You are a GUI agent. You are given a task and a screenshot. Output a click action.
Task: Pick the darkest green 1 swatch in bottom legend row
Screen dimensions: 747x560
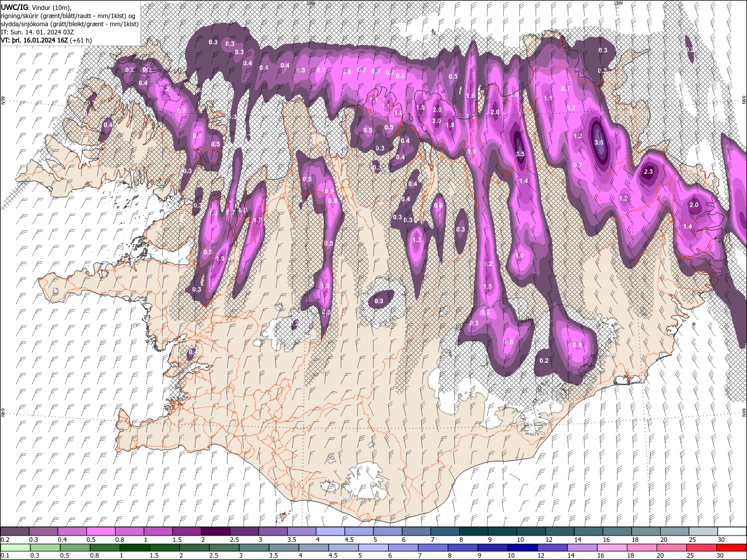coord(135,547)
